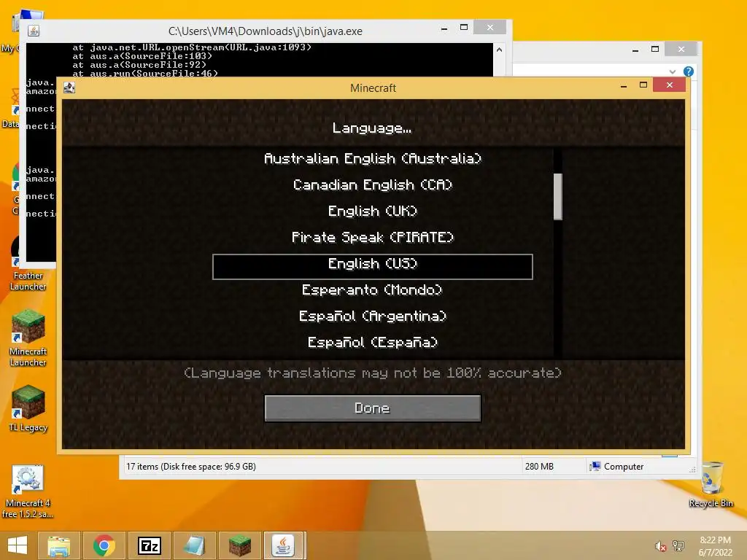The width and height of the screenshot is (747, 560).
Task: Open Minecraft 4 free 1.5.2 shortcut
Action: 28,492
